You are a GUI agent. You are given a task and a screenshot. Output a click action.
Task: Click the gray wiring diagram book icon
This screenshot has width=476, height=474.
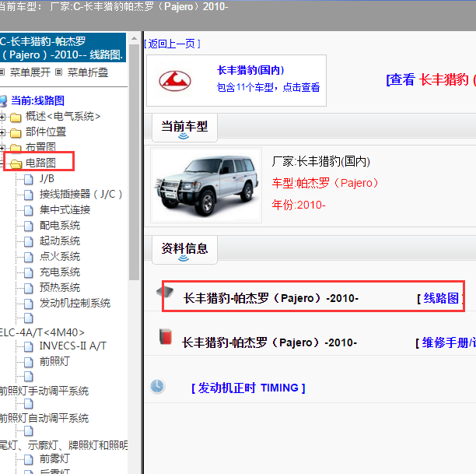pos(165,292)
